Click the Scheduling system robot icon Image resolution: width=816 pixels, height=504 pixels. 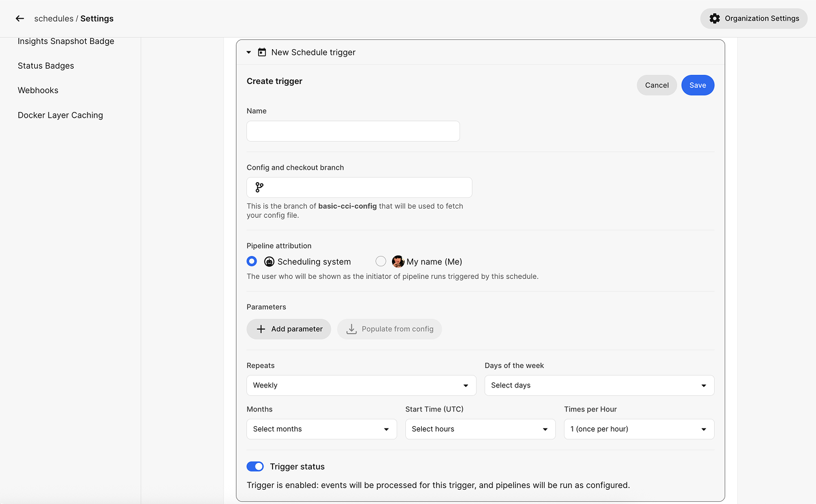tap(269, 262)
